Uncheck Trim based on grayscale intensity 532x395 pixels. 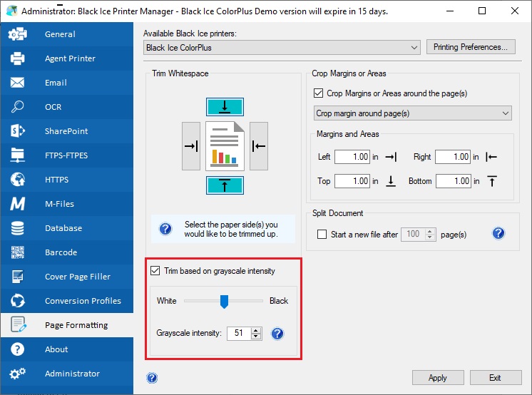155,271
